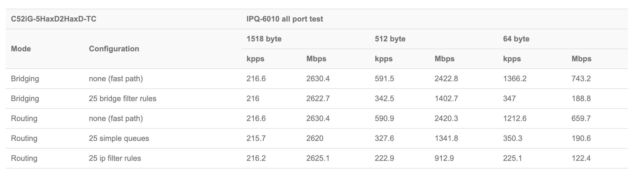Select the 64 byte header cell

click(x=516, y=39)
